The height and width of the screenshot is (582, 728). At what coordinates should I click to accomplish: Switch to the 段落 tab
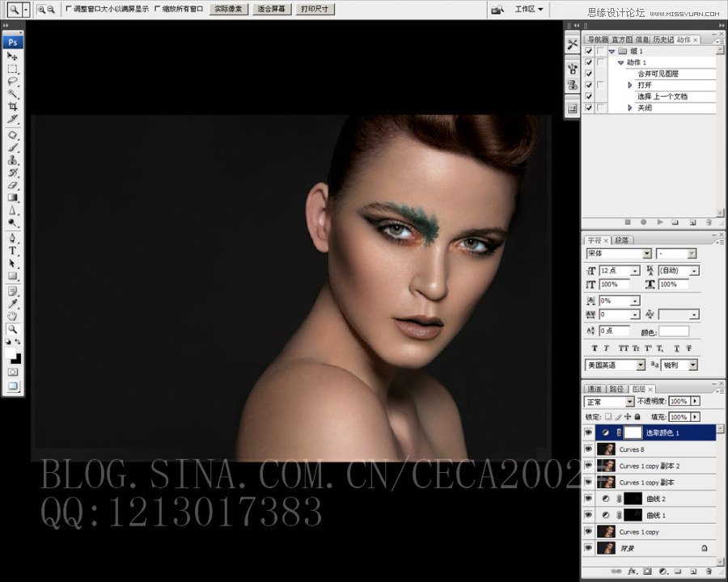621,240
